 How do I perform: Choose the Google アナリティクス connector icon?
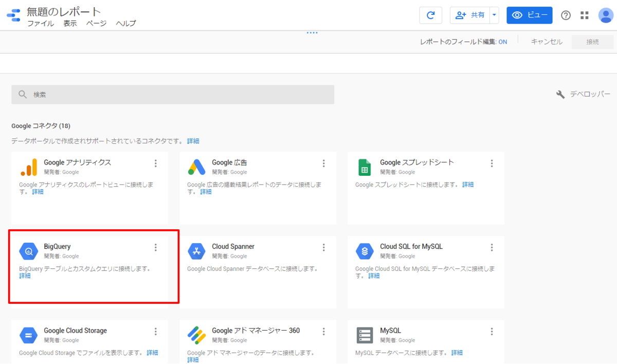tap(29, 167)
